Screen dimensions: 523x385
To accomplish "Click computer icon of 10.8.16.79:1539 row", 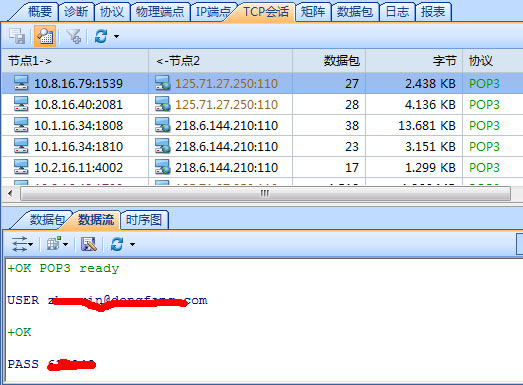I will 21,83.
